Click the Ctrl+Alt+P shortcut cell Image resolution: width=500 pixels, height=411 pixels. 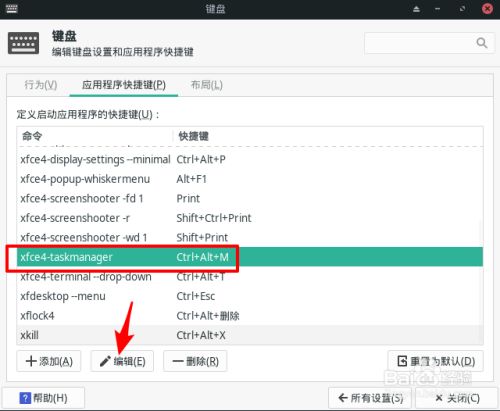pos(201,159)
